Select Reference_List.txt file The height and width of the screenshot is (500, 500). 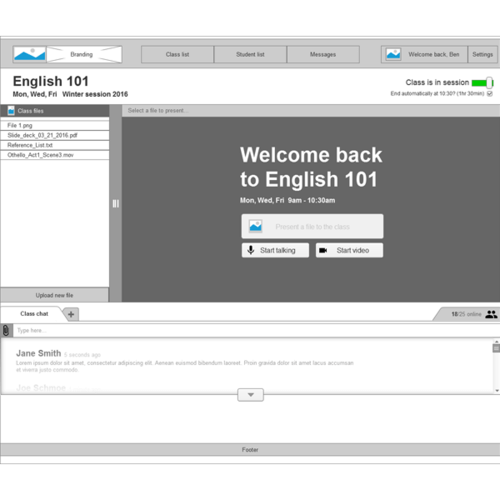tap(55, 145)
